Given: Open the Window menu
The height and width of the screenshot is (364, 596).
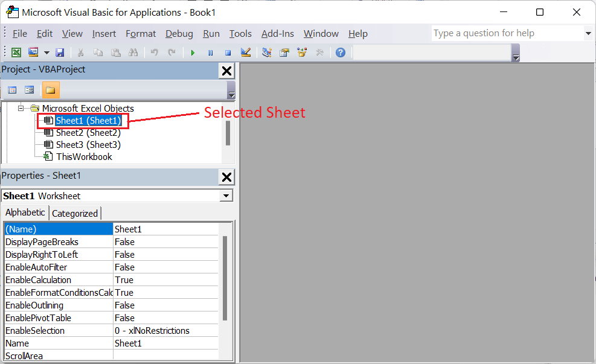Looking at the screenshot, I should point(321,34).
